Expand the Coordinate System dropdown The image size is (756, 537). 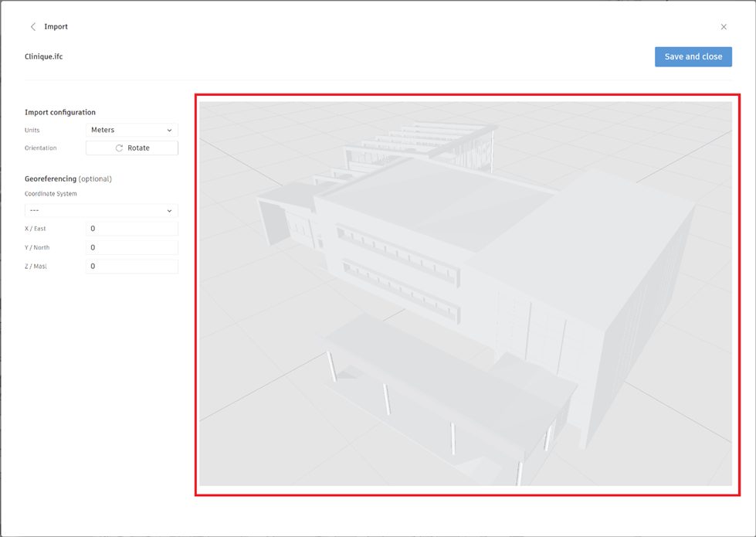pos(101,210)
